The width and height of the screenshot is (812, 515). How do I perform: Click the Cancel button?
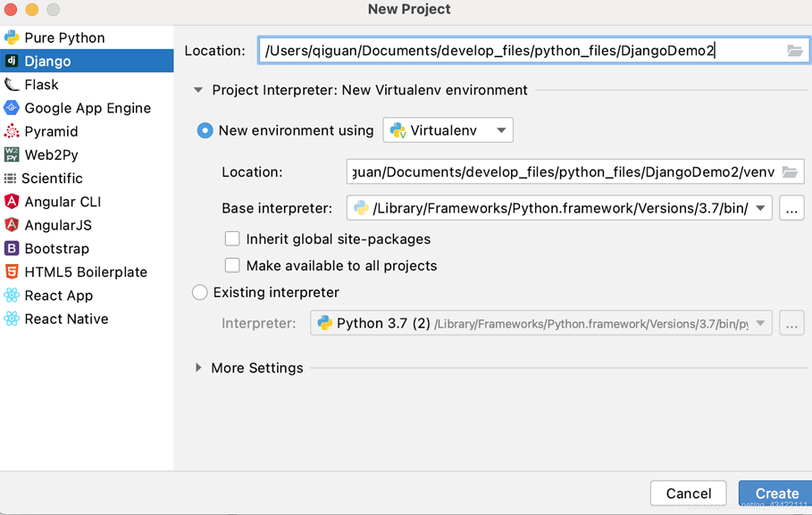coord(689,494)
